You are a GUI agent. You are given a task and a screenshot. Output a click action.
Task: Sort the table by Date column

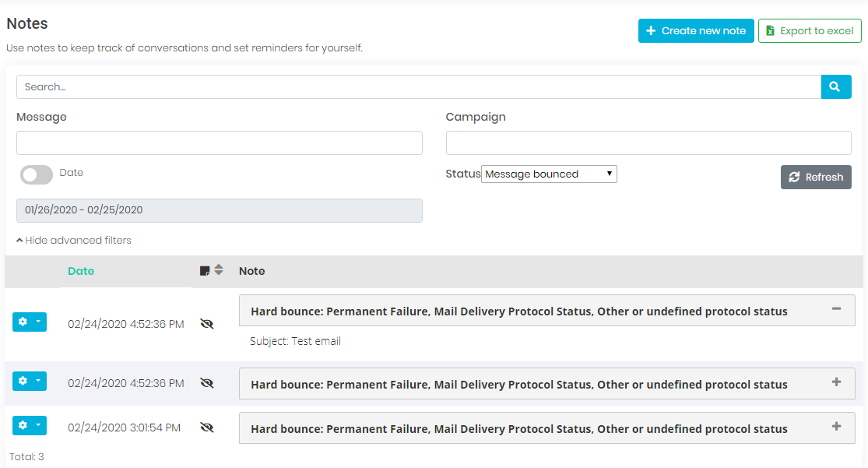[81, 271]
